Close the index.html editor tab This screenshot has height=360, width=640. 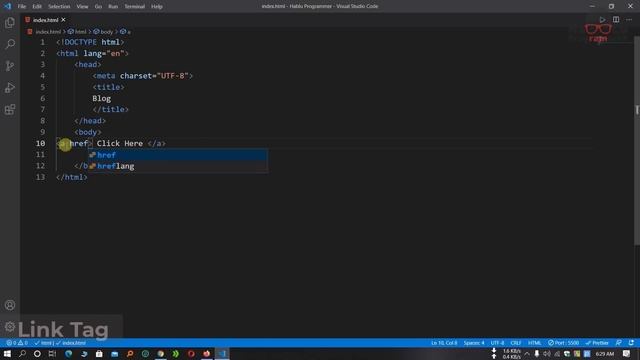[63, 20]
